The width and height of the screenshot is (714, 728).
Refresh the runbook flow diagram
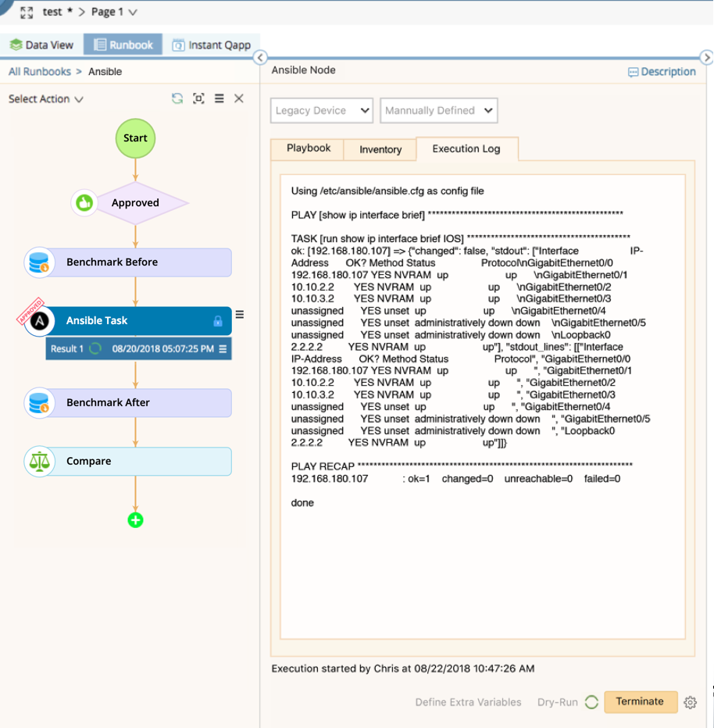(178, 98)
